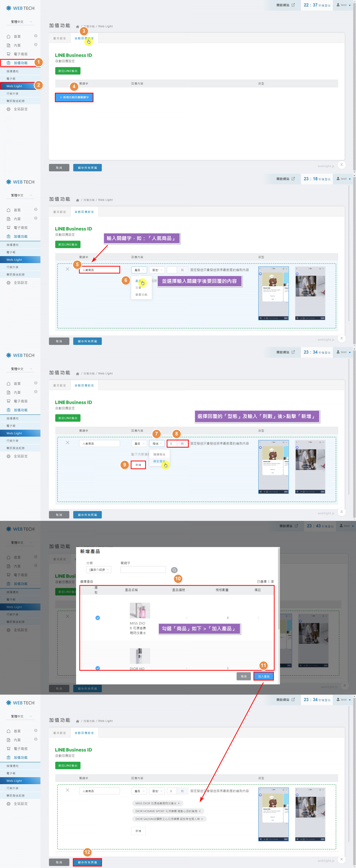Viewport: 356px width, 868px height.
Task: Remove the DIOR SAUVAGE product tag
Action: pyautogui.click(x=202, y=819)
